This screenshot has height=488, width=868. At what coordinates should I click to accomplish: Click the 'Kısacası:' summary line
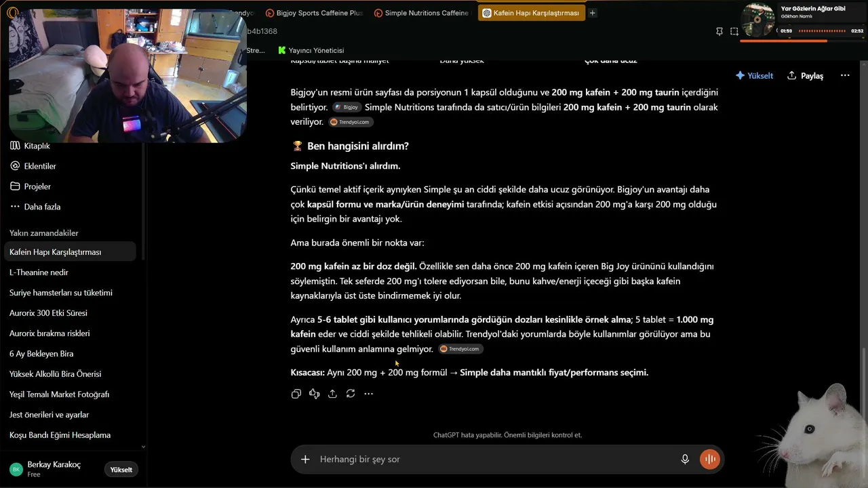[469, 372]
